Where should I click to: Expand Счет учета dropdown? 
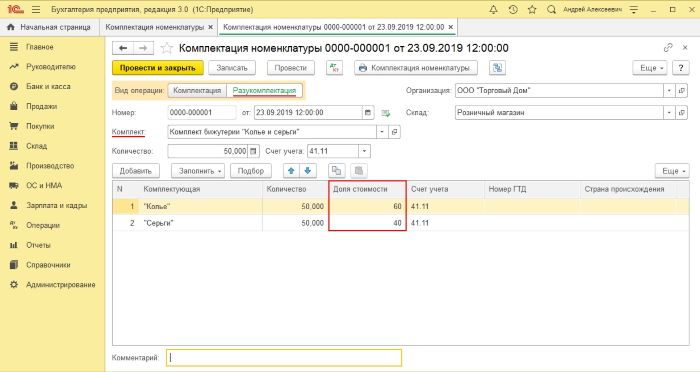pos(364,151)
